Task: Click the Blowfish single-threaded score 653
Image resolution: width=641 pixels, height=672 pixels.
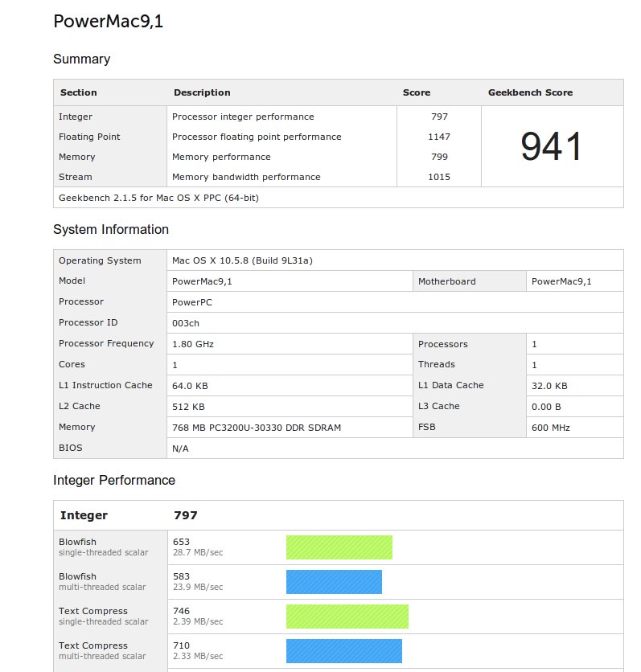Action: [x=181, y=542]
